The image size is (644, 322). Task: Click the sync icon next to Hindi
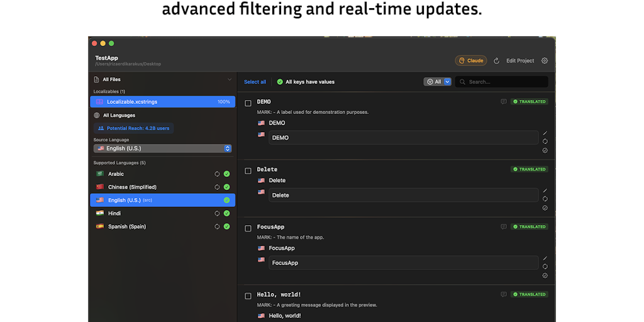(217, 213)
